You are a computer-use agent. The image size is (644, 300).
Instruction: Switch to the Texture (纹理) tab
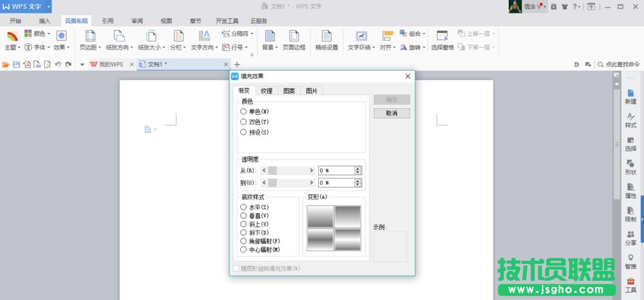point(267,91)
